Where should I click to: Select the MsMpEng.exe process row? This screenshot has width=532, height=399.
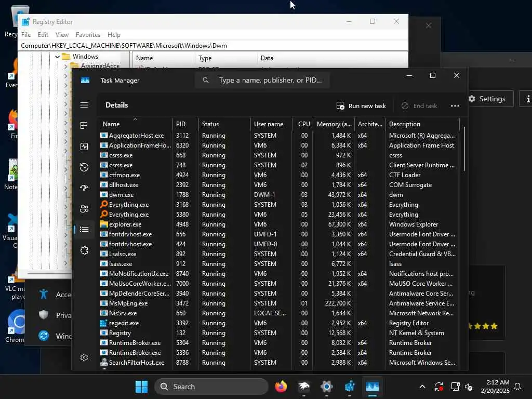pyautogui.click(x=278, y=303)
